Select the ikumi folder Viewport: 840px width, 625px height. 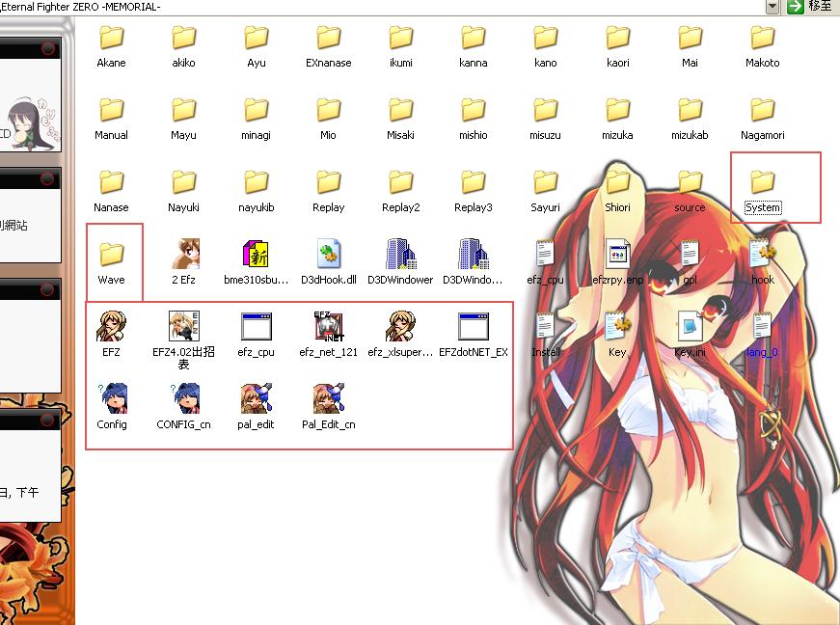pos(401,38)
